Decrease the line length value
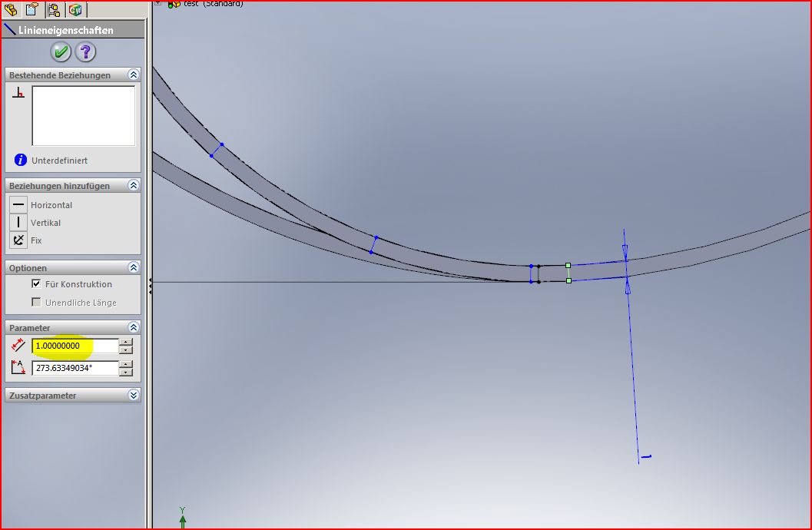 126,350
